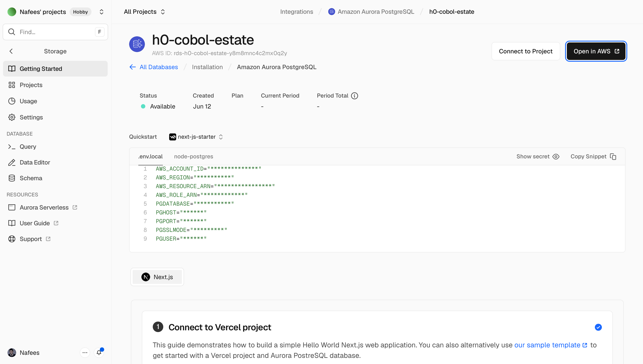Expand the next-js-starter quickstart dropdown
Image resolution: width=643 pixels, height=364 pixels.
(196, 137)
